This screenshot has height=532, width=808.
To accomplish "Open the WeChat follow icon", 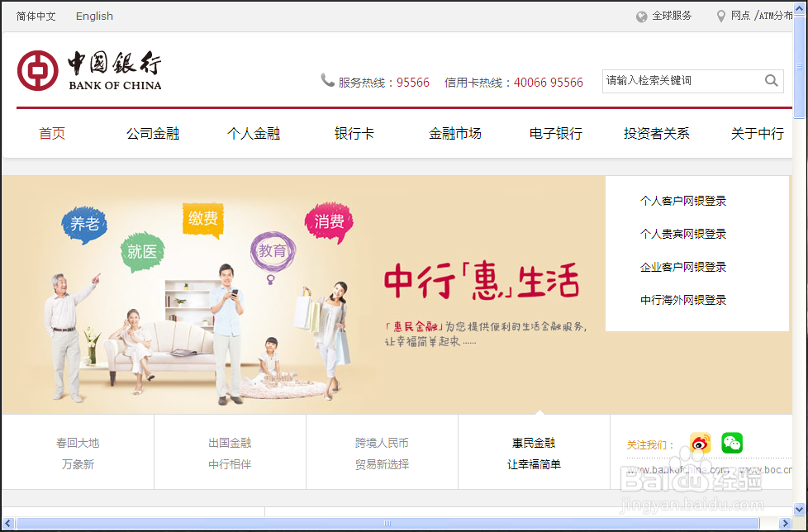I will pos(732,443).
